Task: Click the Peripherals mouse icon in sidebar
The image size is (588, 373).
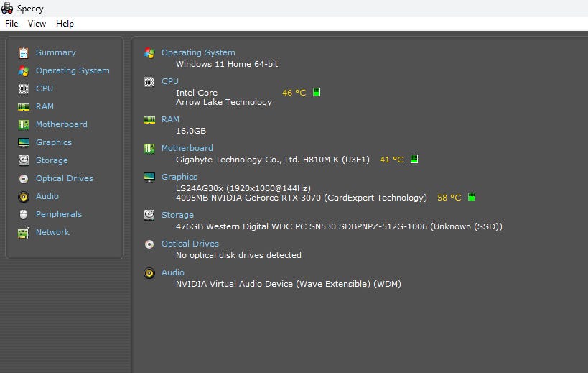Action: click(24, 214)
